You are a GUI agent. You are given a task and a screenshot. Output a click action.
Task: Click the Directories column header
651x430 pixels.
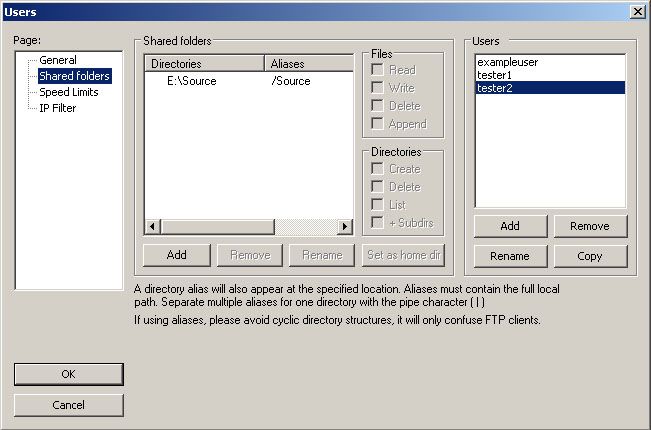click(x=204, y=64)
